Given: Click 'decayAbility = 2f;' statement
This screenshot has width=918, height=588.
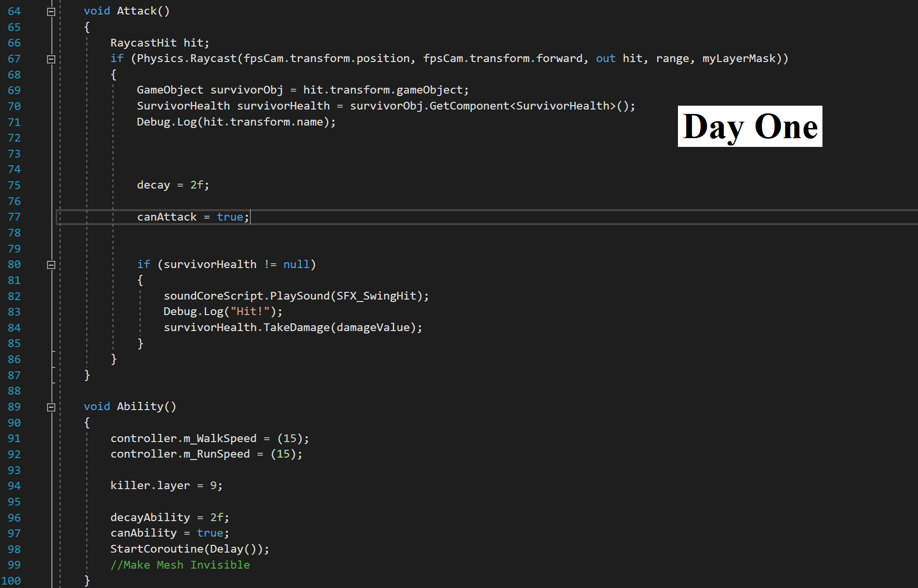Looking at the screenshot, I should (x=170, y=518).
